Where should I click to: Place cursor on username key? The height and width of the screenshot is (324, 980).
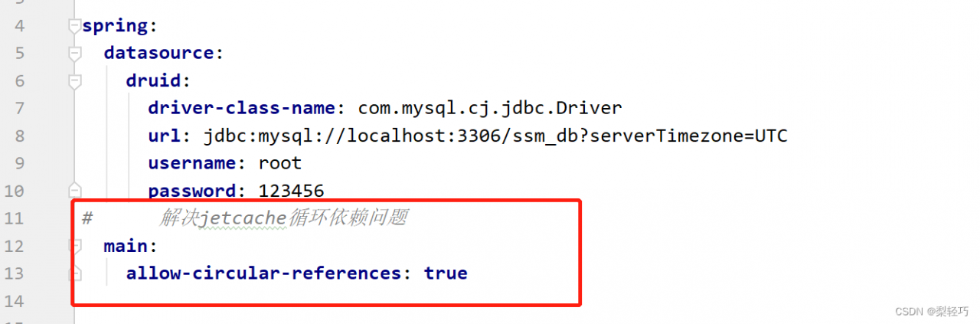coord(191,163)
